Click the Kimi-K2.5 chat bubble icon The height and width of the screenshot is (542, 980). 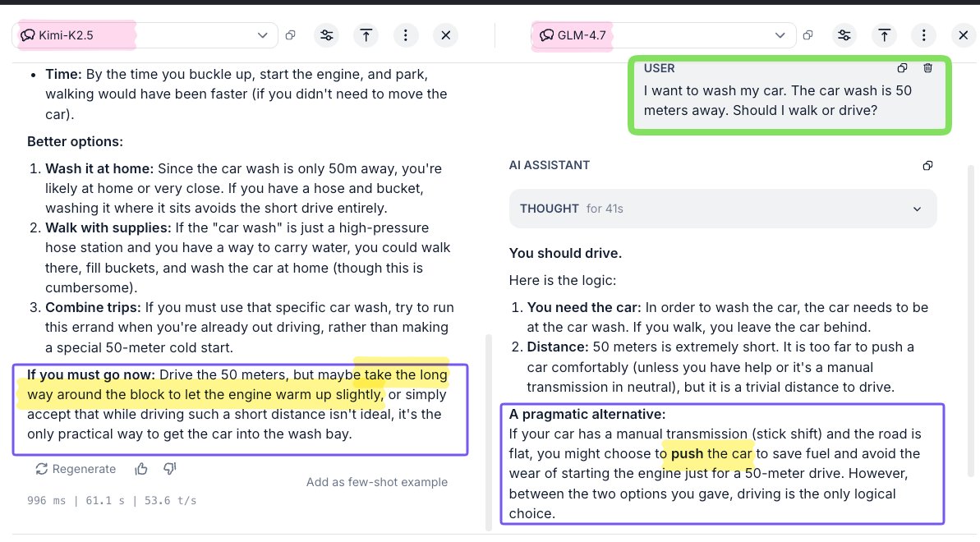coord(27,35)
